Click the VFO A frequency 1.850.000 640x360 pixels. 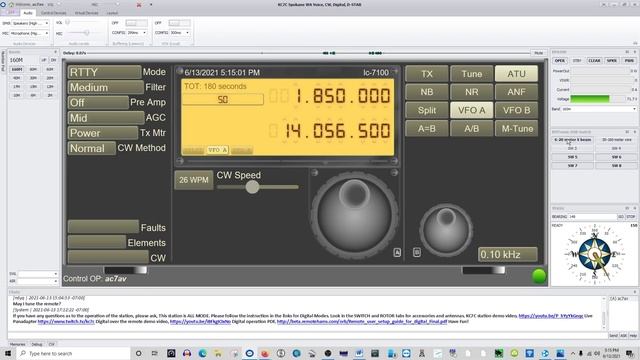pos(343,96)
